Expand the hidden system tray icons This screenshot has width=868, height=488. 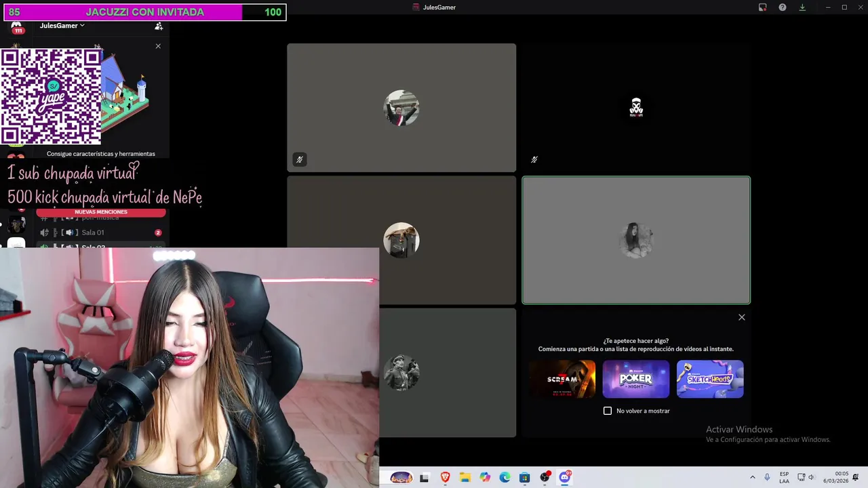[752, 478]
